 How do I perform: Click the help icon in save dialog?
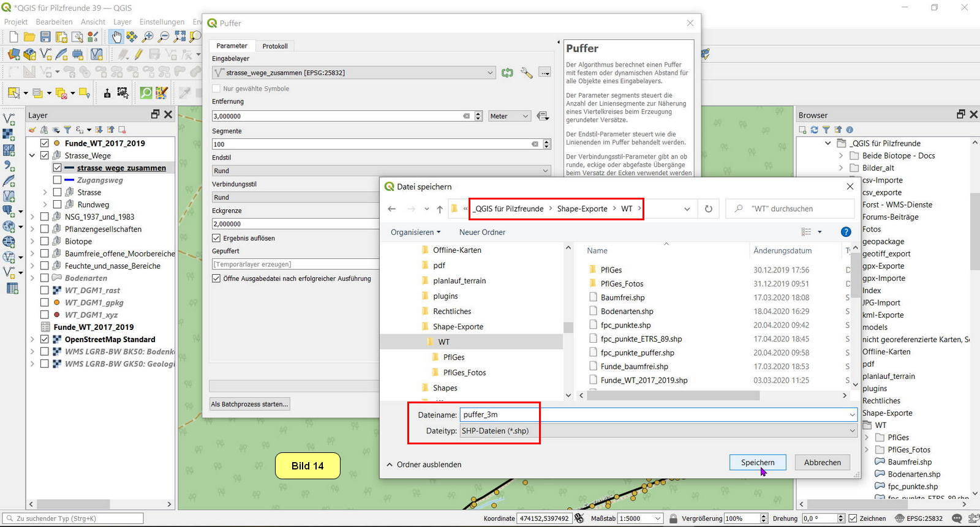846,232
